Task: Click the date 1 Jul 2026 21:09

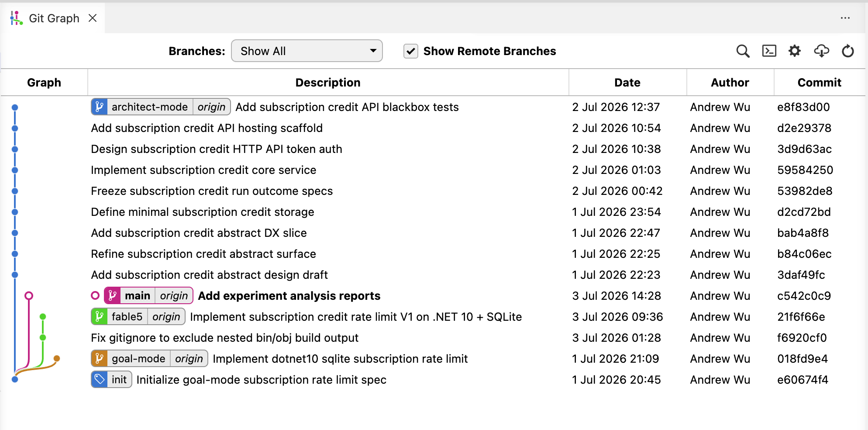Action: coord(616,359)
